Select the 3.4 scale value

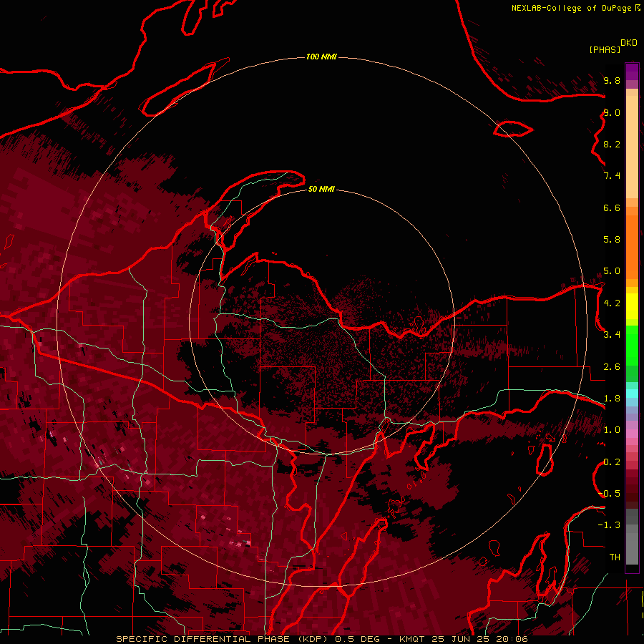pos(612,335)
